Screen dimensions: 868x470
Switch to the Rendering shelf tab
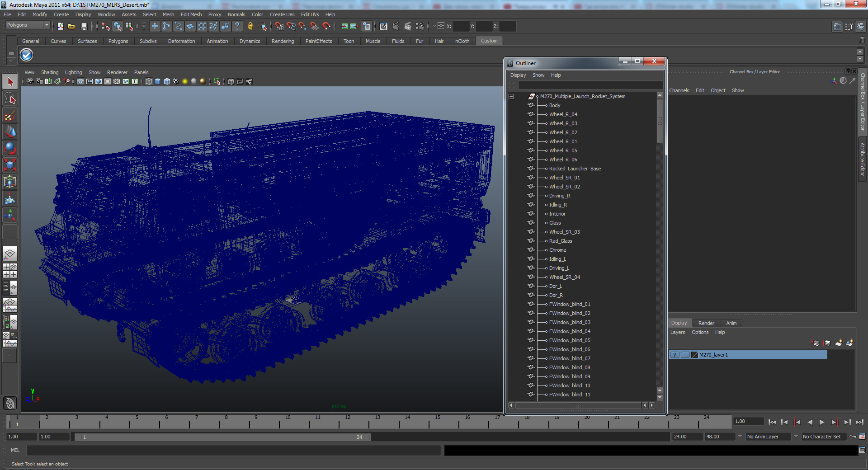pos(283,41)
